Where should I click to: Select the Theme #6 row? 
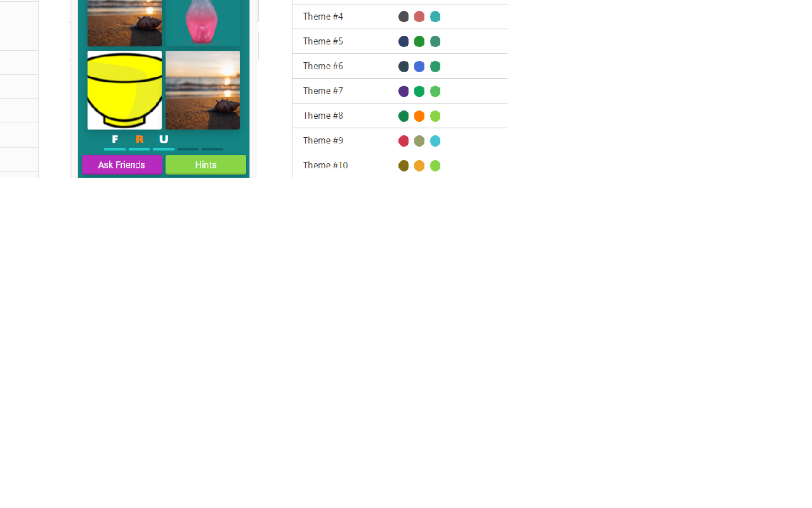pos(400,66)
